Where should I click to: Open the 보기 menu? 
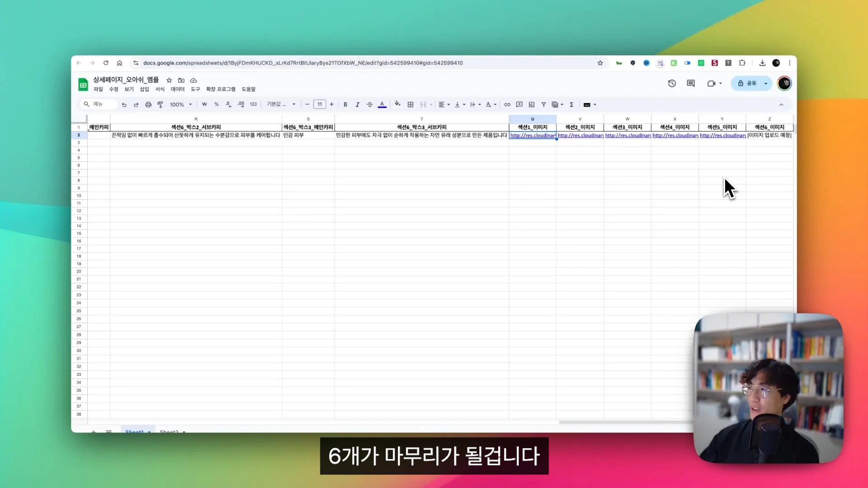129,89
